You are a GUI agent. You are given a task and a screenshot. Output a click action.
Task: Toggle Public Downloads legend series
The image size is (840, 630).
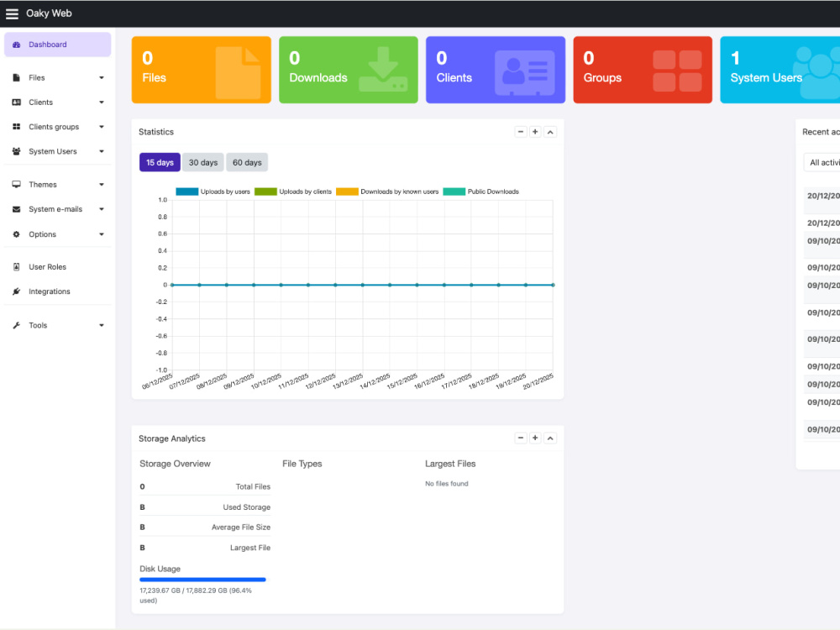click(481, 192)
